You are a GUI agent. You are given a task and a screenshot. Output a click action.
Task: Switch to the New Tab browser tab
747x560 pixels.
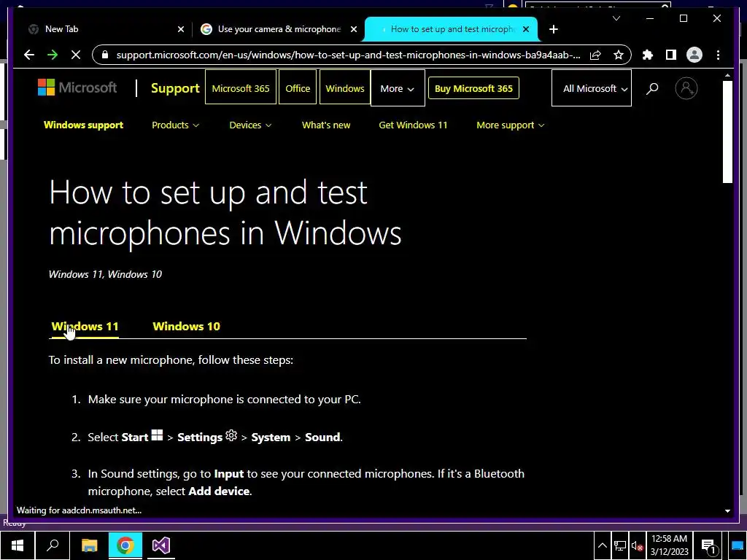click(x=105, y=29)
